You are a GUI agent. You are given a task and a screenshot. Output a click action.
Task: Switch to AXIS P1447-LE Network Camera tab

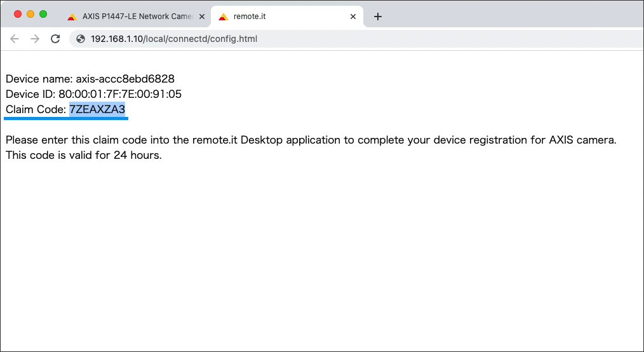point(137,17)
